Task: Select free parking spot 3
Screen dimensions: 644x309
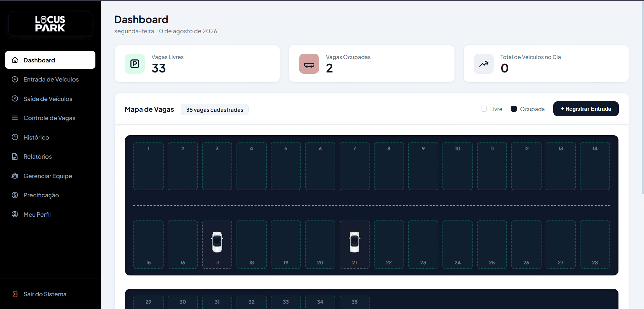Action: click(217, 166)
